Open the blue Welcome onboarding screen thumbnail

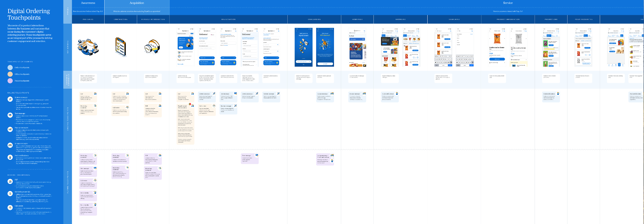303,47
